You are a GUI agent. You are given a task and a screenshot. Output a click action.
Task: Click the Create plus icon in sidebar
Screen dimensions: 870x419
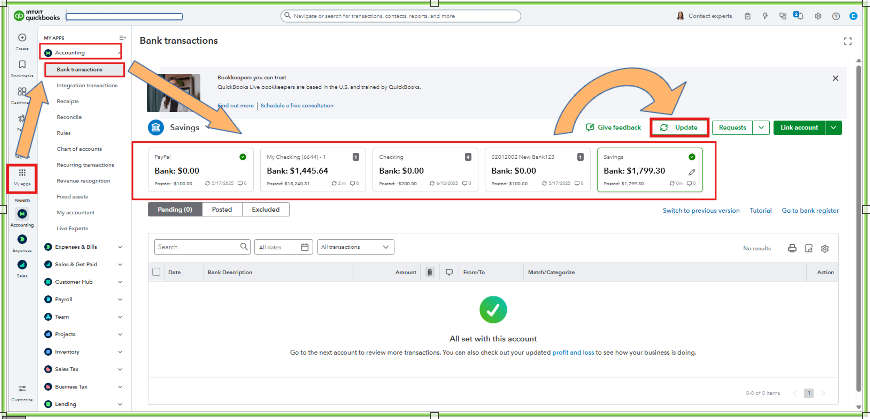(x=22, y=37)
